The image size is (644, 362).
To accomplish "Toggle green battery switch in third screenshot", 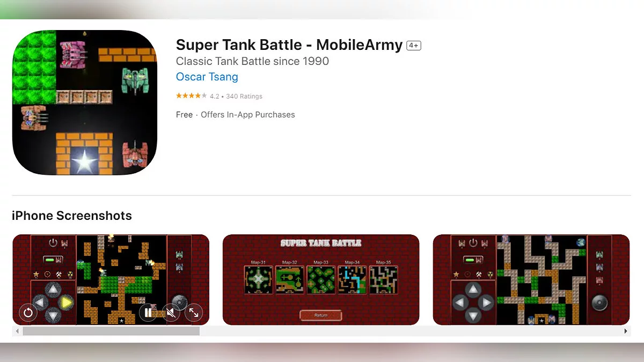I will 473,260.
